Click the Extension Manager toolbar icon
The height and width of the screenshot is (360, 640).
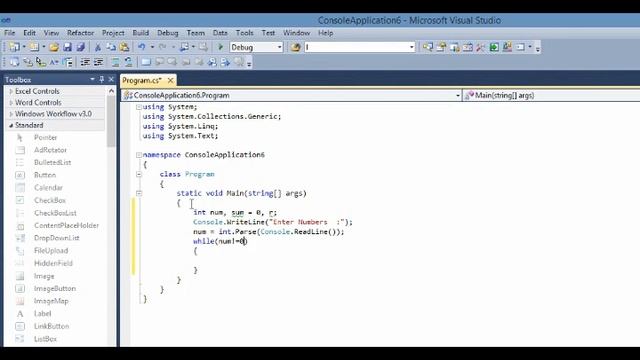pyautogui.click(x=507, y=47)
